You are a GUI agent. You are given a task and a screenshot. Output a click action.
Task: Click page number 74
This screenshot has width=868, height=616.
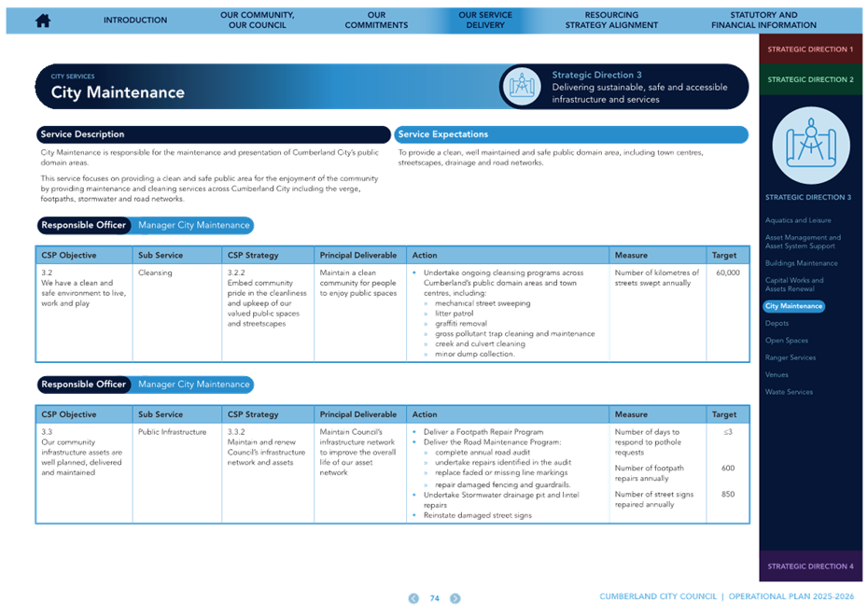435,598
